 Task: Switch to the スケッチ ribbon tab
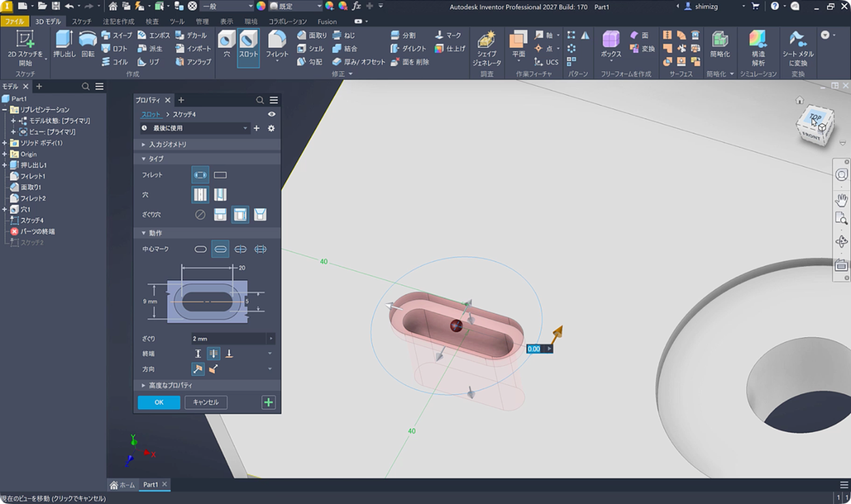[82, 22]
